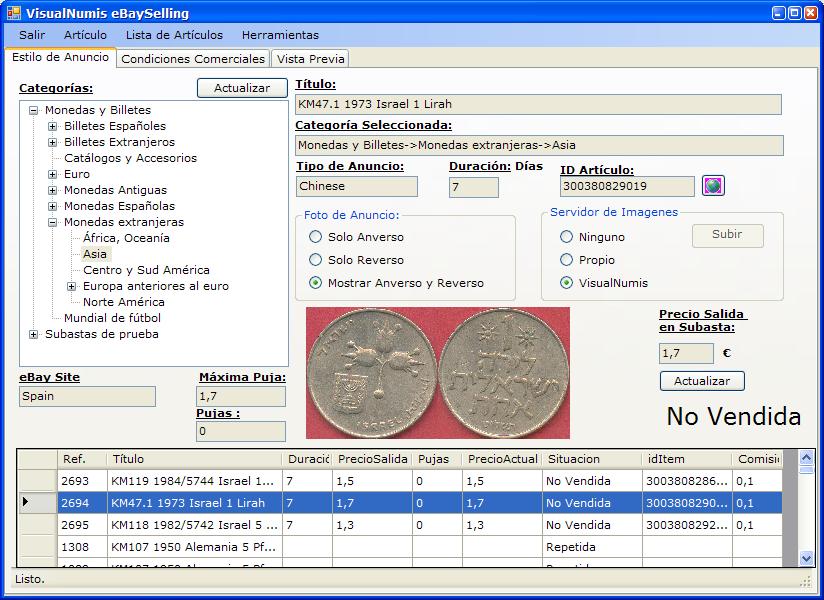Click the Pujas count field
Screen dimensions: 824x600
(241, 431)
